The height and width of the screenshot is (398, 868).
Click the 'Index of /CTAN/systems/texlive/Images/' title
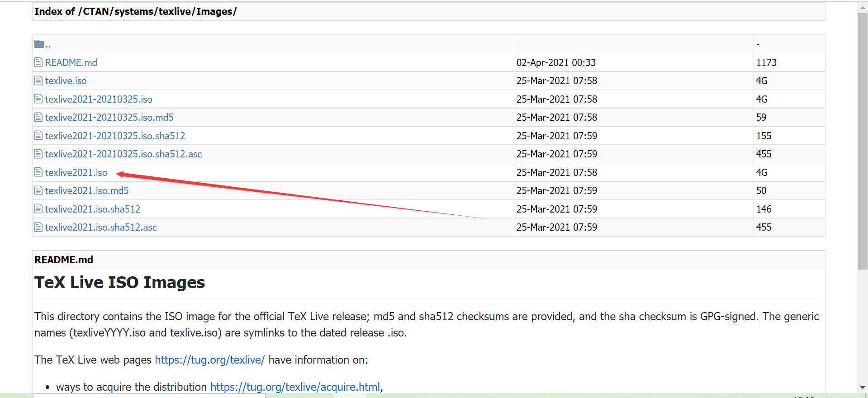coord(135,12)
